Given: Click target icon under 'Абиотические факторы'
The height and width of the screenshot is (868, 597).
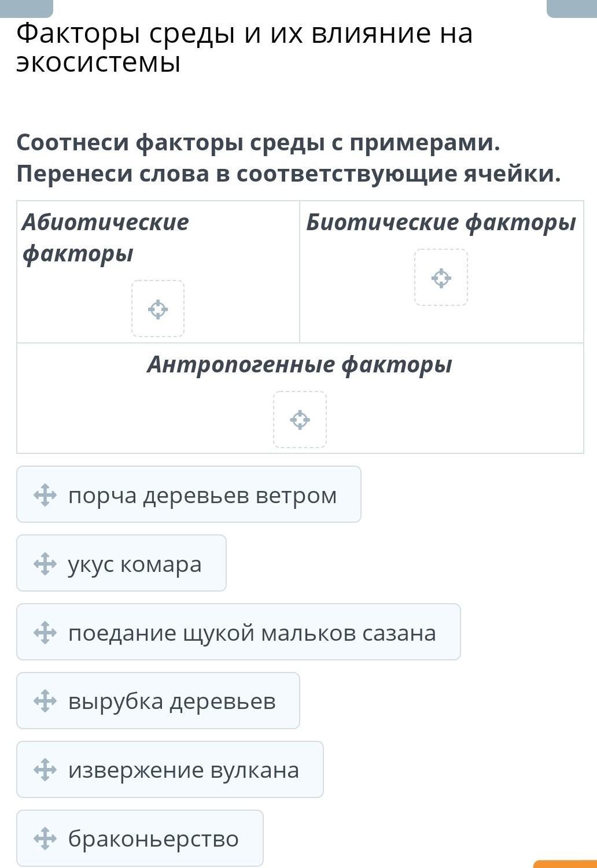Looking at the screenshot, I should point(158,309).
